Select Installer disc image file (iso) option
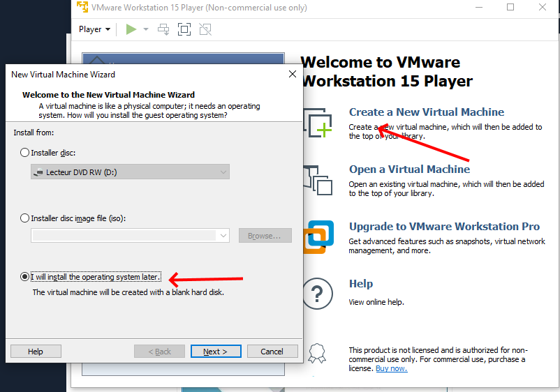This screenshot has height=392, width=560. (26, 218)
